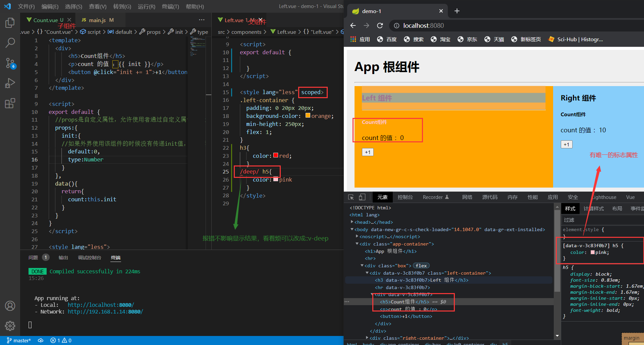Image resolution: width=644 pixels, height=345 pixels.
Task: Click +1 button in Left component
Action: [368, 152]
